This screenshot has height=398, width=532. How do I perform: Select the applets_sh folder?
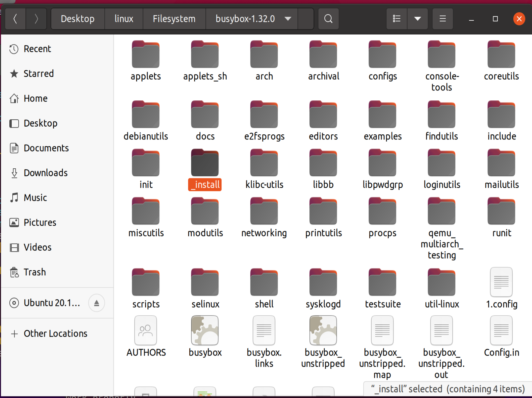click(x=205, y=60)
